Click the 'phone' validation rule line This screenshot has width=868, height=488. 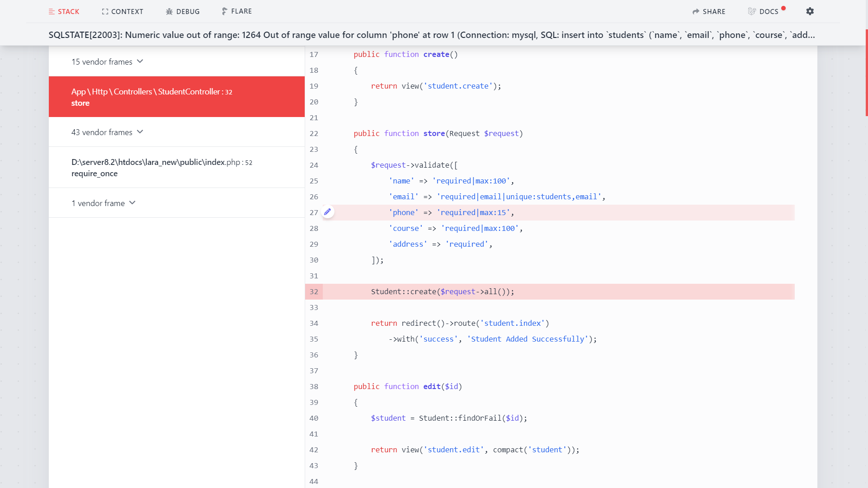point(451,212)
